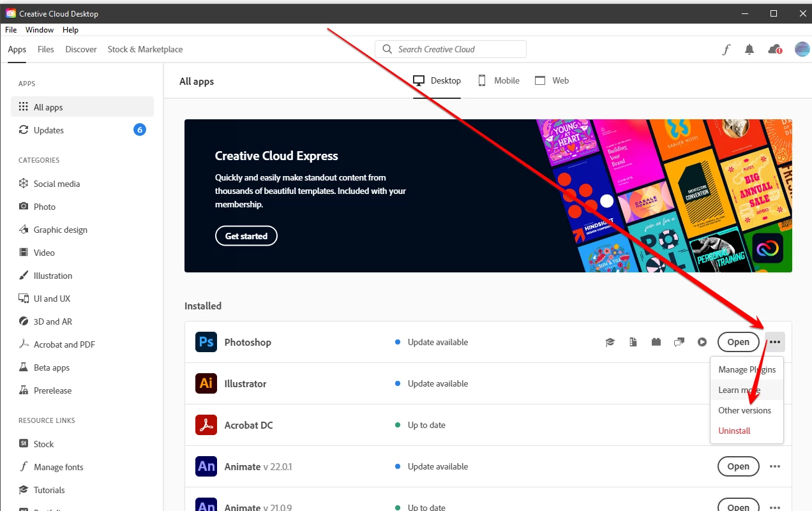The image size is (812, 511).
Task: Open the account profile avatar
Action: [802, 49]
